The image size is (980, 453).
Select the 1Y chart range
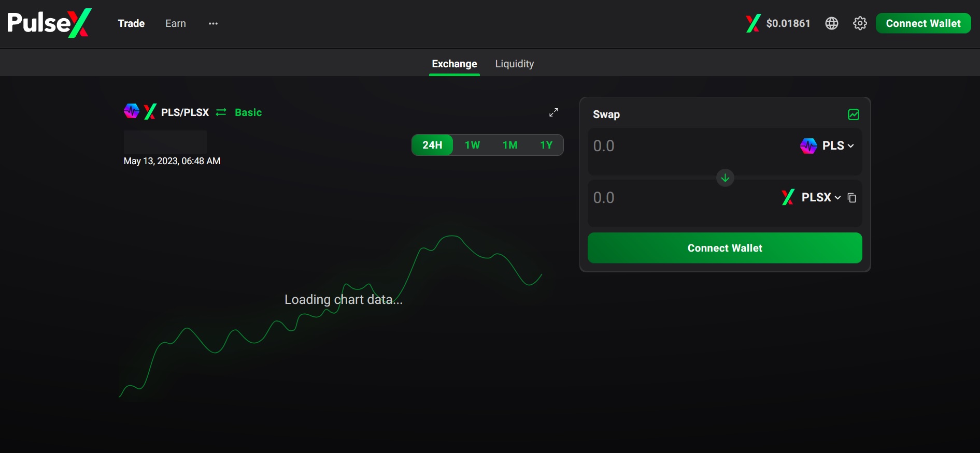pyautogui.click(x=546, y=145)
